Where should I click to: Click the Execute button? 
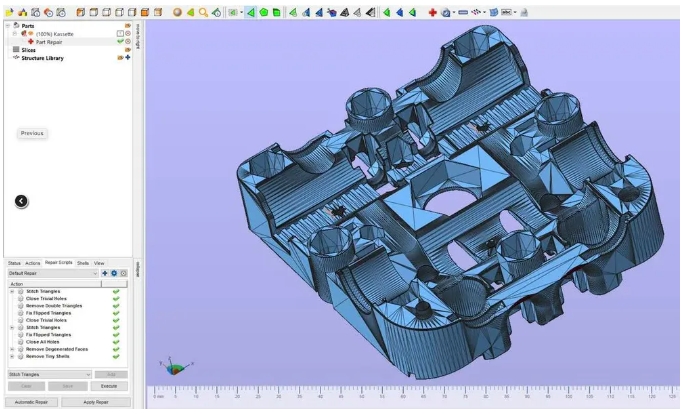109,386
